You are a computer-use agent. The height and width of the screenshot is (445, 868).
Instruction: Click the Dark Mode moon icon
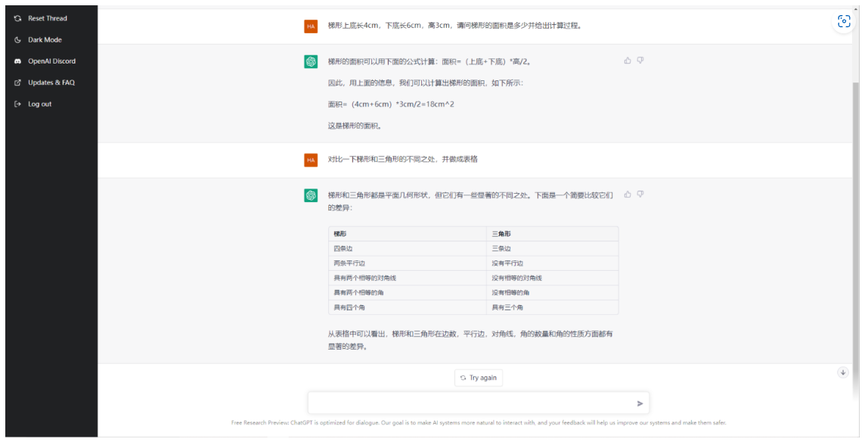pos(17,40)
